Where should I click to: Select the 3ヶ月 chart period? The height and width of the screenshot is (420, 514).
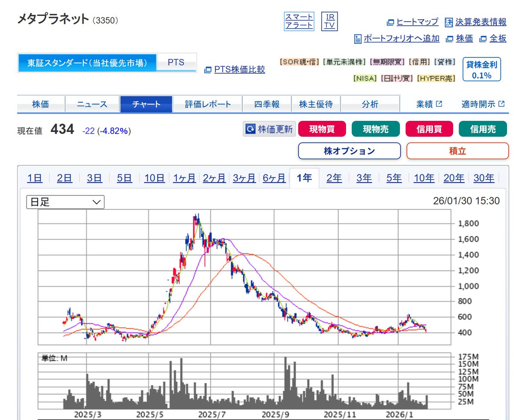(244, 178)
